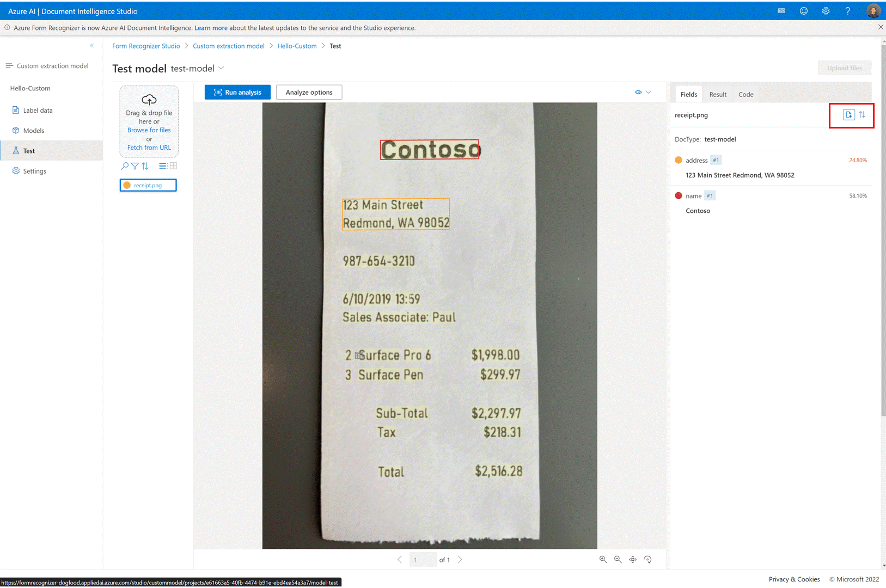
Task: Run analysis on the receipt
Action: click(237, 92)
